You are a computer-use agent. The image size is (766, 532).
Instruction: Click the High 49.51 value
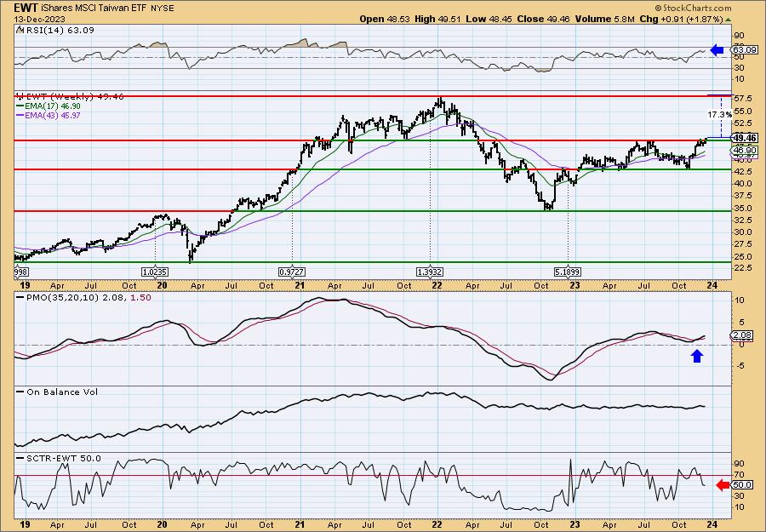[437, 19]
